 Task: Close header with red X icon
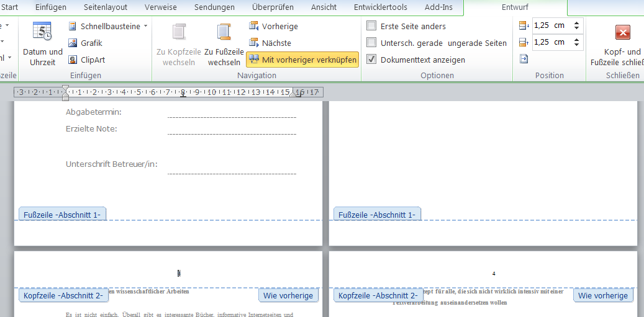[x=623, y=32]
